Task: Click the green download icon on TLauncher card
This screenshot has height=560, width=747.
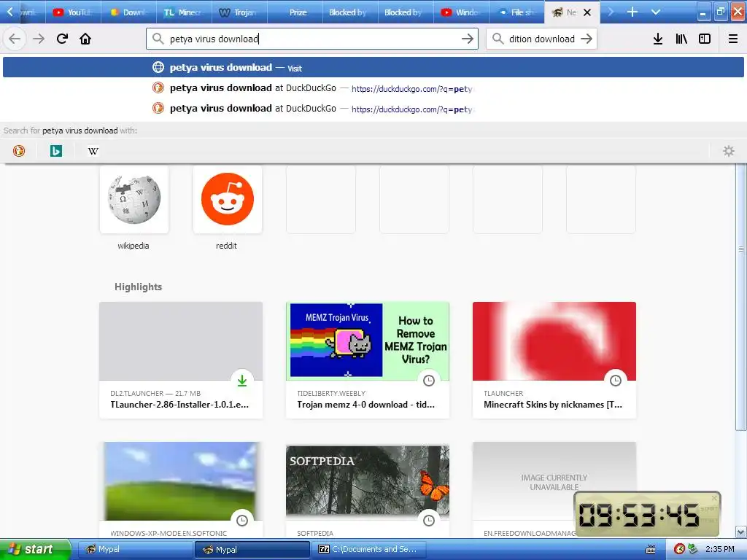Action: point(242,381)
